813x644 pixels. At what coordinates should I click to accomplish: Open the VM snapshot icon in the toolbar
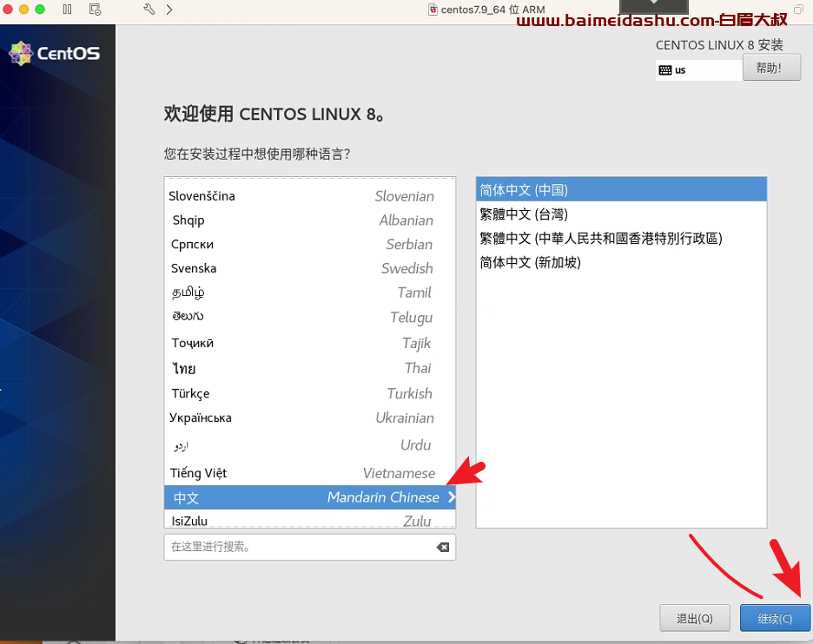(95, 10)
